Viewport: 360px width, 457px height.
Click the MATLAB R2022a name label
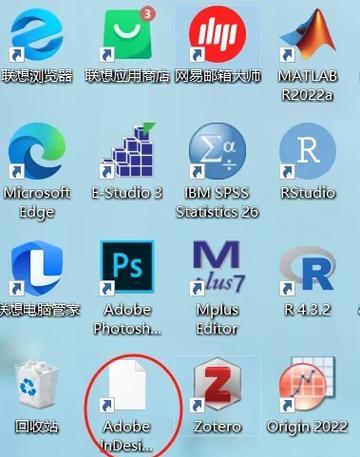(x=307, y=85)
